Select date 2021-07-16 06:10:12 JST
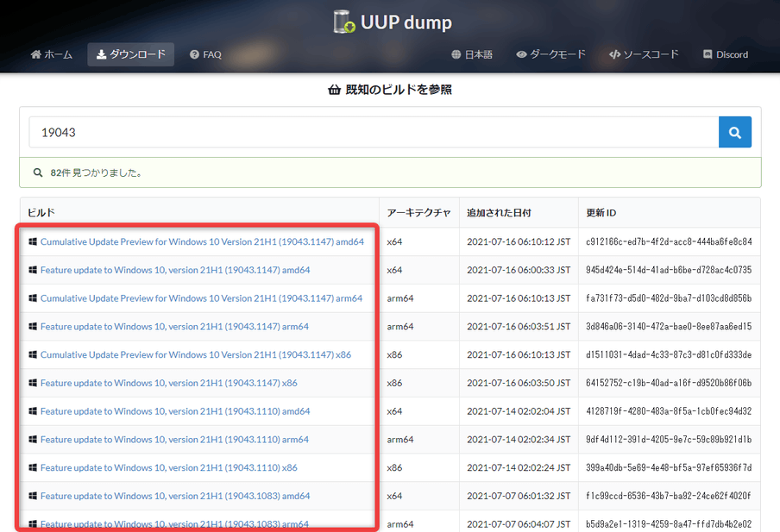780x532 pixels. click(x=519, y=241)
